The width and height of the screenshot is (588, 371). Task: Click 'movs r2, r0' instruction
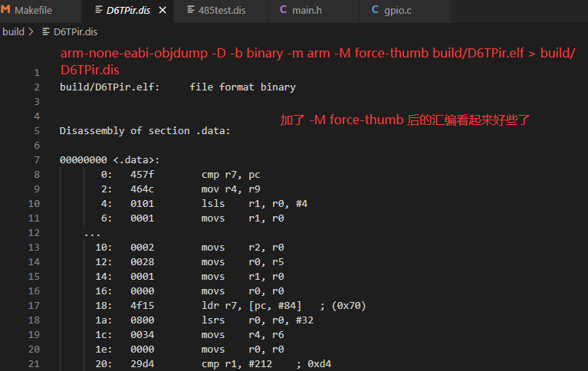[242, 248]
